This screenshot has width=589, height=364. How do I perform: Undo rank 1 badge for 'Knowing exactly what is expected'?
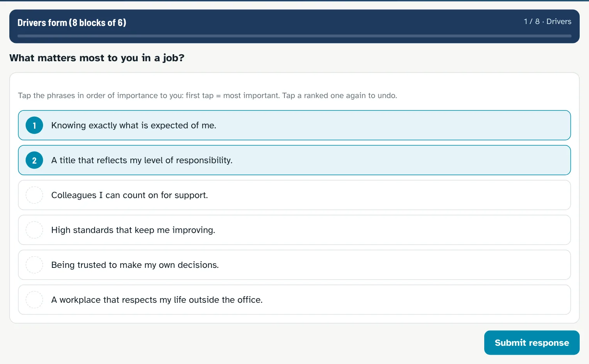pos(34,125)
